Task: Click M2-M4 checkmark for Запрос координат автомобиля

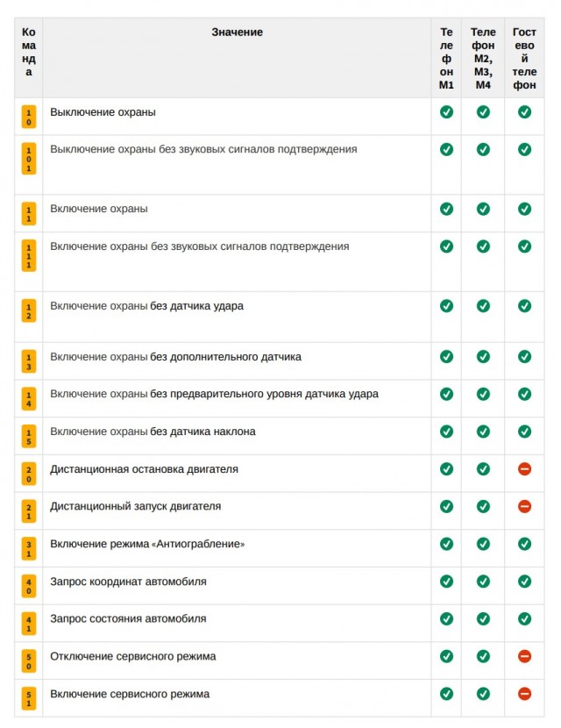Action: pos(483,582)
